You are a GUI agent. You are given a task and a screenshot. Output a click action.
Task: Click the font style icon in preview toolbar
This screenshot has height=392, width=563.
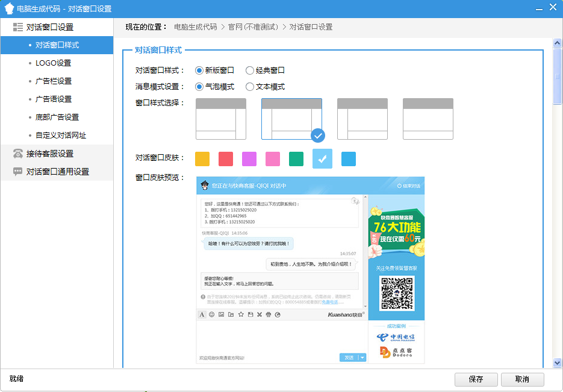[202, 314]
